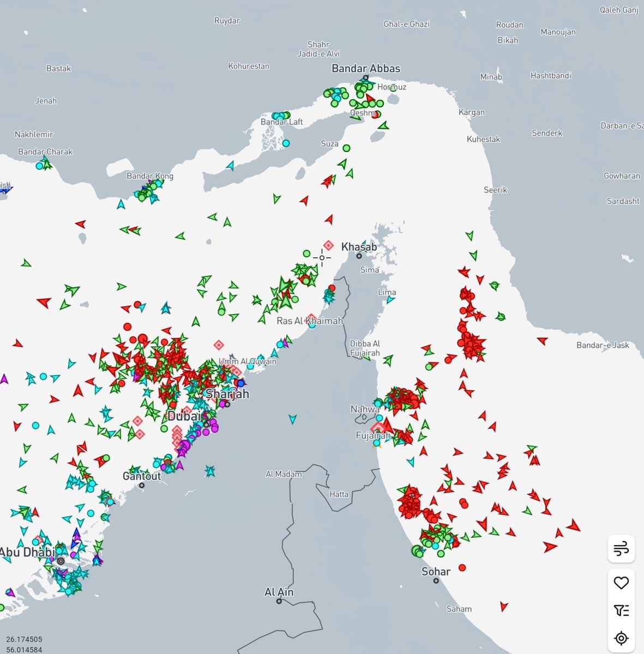Click the Seerik map label
Screen dimensions: 644x654
pos(496,190)
